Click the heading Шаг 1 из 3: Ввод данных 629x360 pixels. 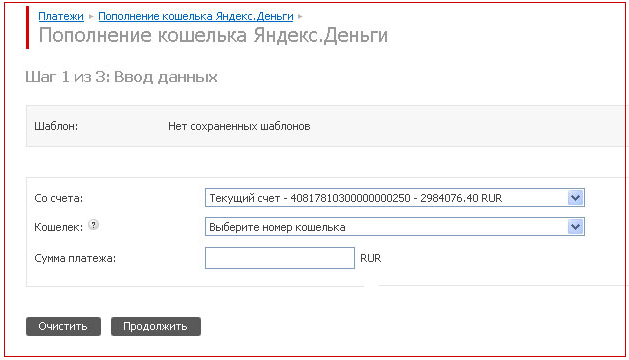coord(122,77)
